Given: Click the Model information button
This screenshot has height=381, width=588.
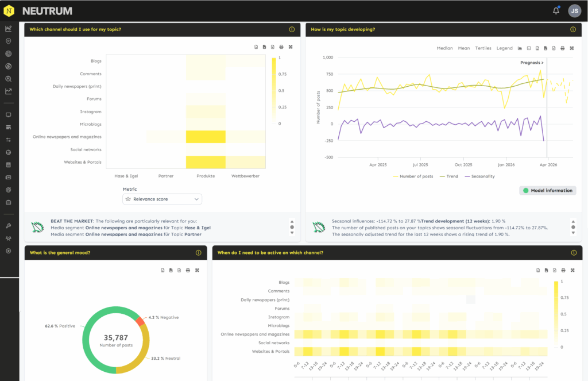Looking at the screenshot, I should click(x=547, y=190).
